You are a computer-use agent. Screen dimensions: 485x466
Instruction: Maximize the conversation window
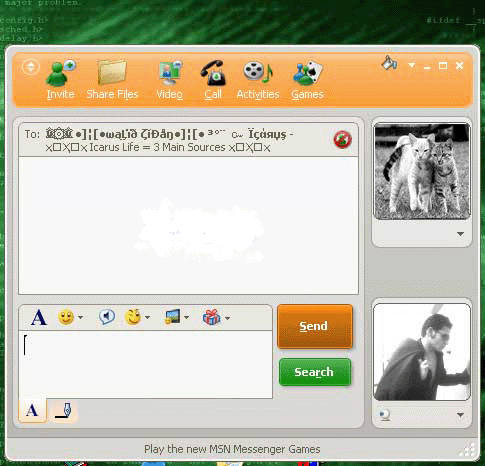pos(443,66)
